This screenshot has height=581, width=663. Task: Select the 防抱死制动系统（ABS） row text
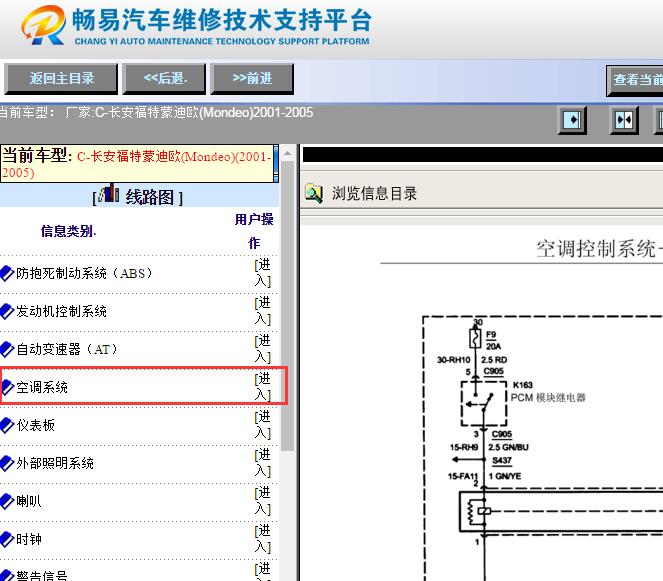[x=84, y=274]
